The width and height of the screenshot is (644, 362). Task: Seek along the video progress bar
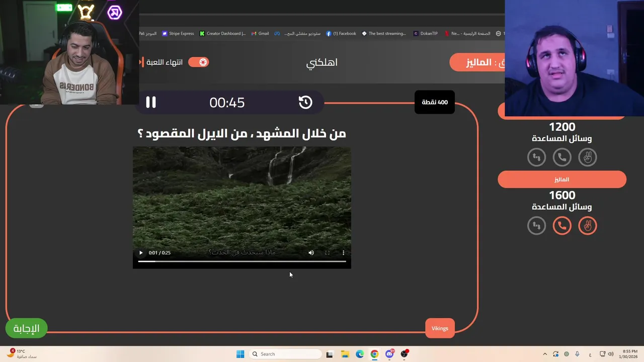(242, 261)
